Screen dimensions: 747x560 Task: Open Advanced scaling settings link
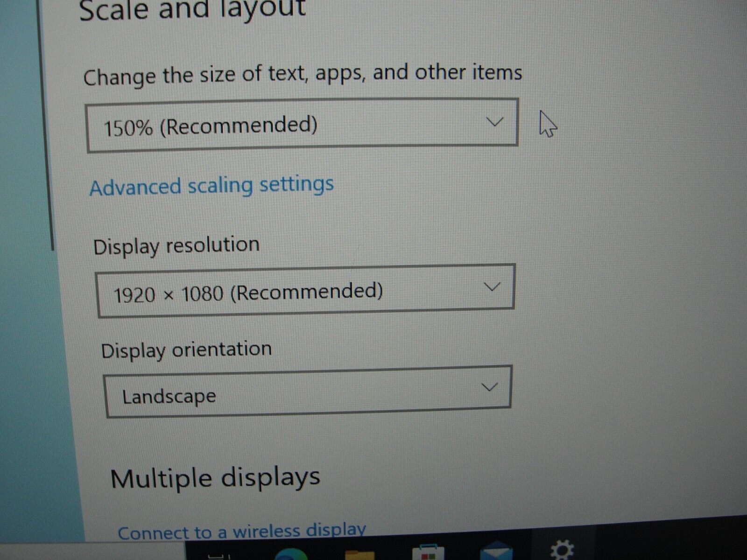coord(211,186)
